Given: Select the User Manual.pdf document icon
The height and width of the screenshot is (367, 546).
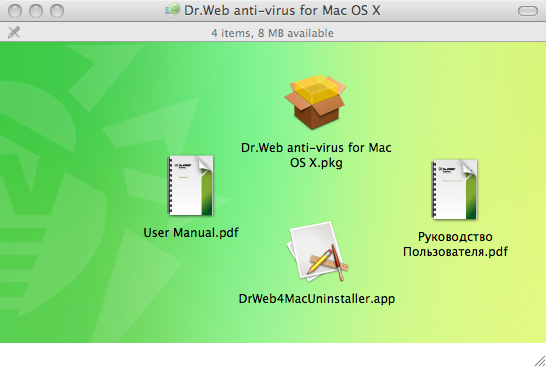Looking at the screenshot, I should (x=191, y=186).
